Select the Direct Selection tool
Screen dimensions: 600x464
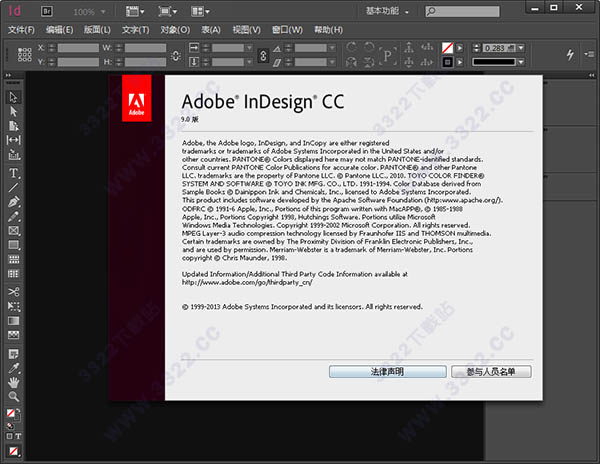click(x=13, y=111)
